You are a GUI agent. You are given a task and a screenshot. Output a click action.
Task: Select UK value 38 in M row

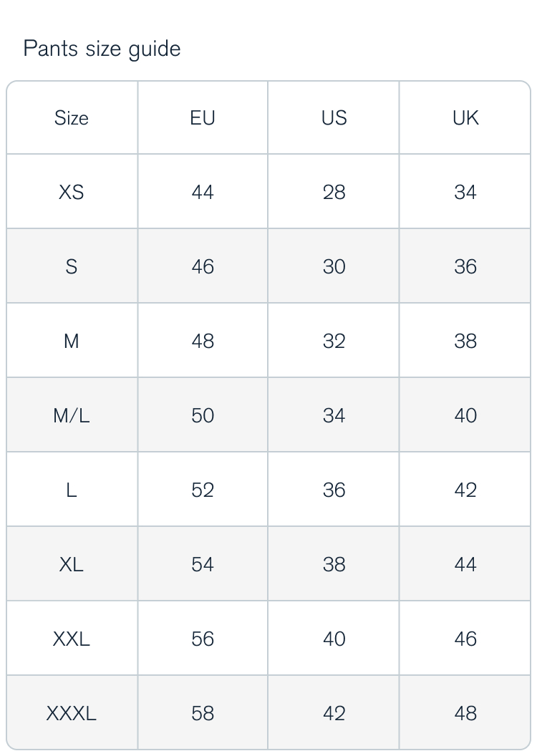(x=465, y=341)
